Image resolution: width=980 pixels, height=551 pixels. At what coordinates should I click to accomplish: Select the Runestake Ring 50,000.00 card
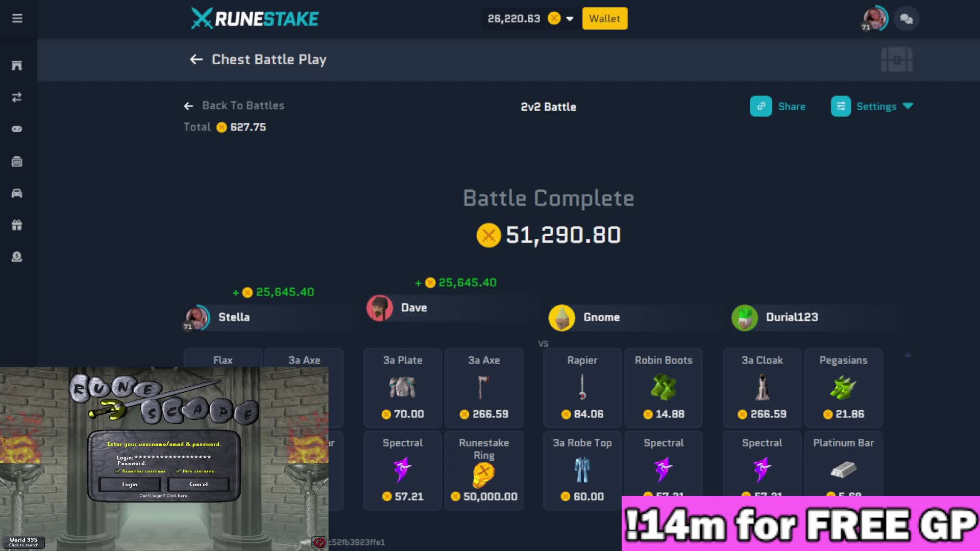click(x=484, y=470)
